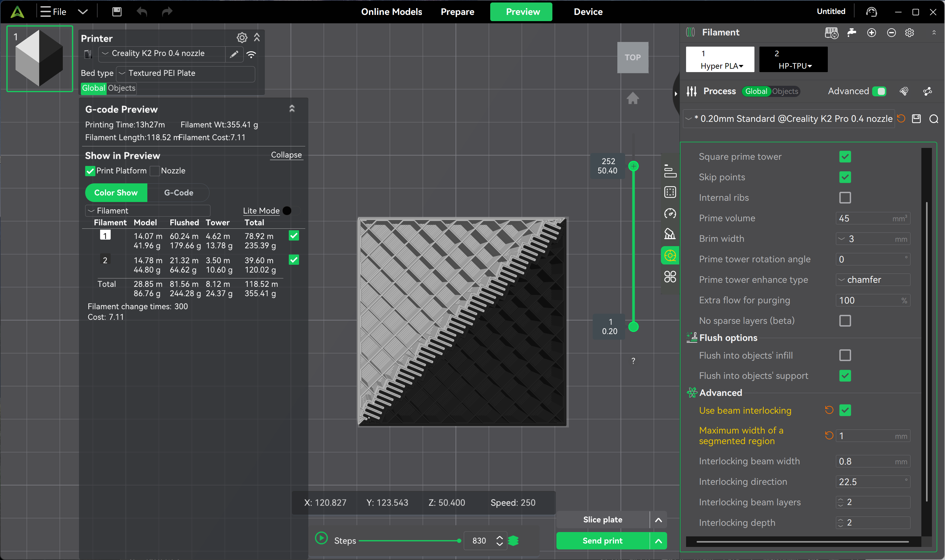Click the redo arrow icon
The width and height of the screenshot is (945, 560).
point(167,12)
